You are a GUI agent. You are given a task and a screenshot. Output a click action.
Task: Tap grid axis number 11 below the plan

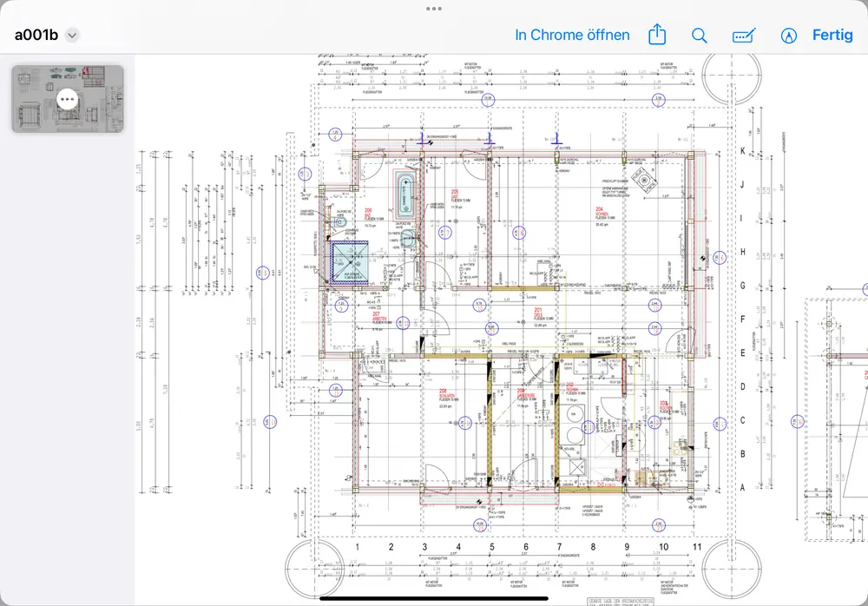(x=696, y=548)
